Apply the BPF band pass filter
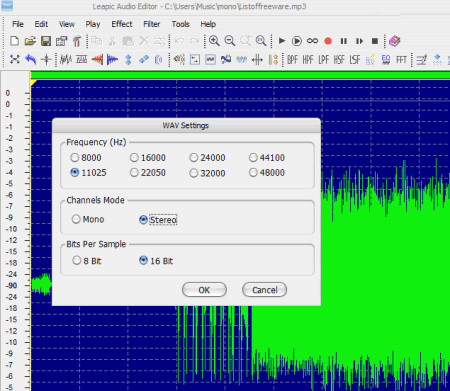Screen dimensions: 450x391 coord(292,60)
